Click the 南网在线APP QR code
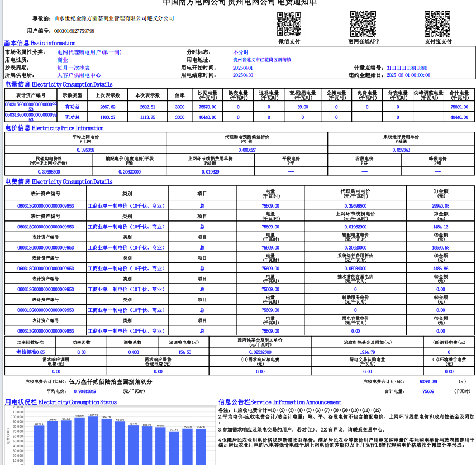Image resolution: width=476 pixels, height=465 pixels. pyautogui.click(x=363, y=23)
